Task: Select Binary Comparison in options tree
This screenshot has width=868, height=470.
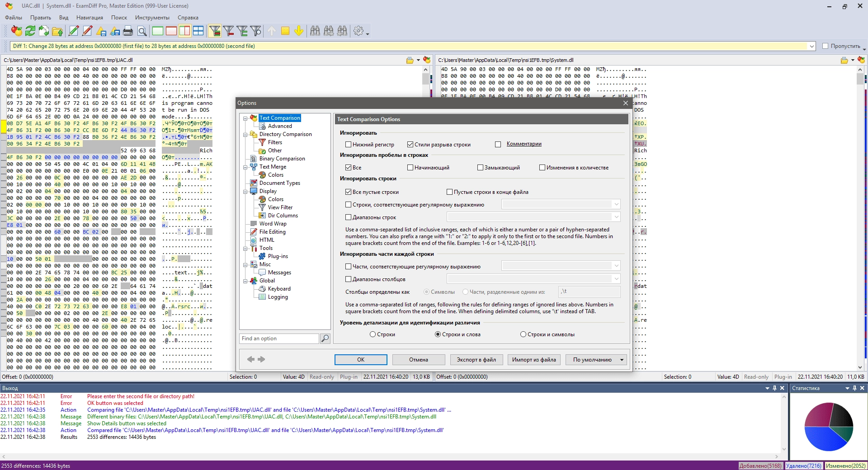Action: click(x=282, y=159)
